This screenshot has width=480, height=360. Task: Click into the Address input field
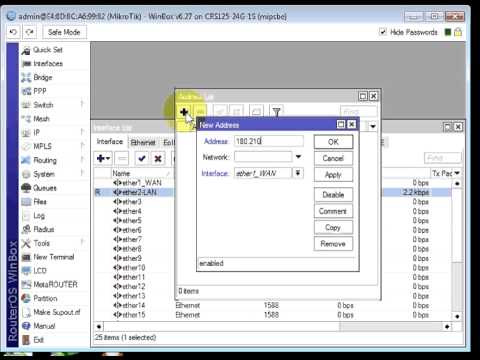pyautogui.click(x=269, y=141)
